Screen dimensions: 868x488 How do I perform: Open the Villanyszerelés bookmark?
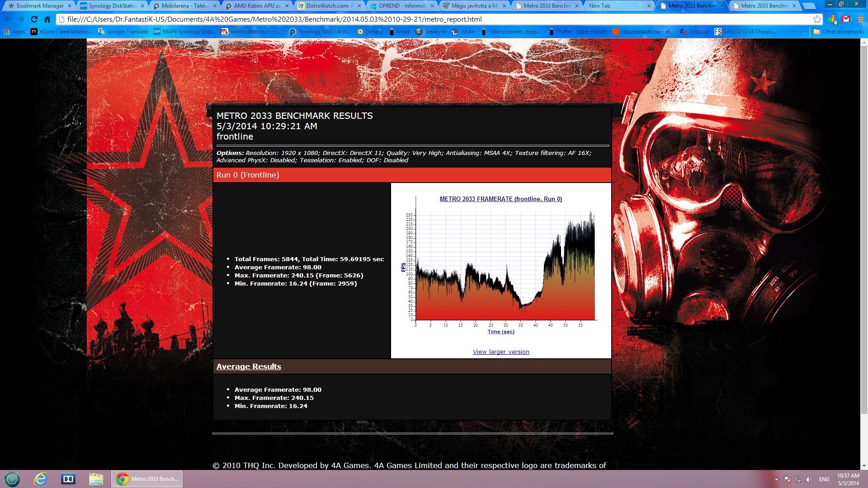[x=510, y=32]
